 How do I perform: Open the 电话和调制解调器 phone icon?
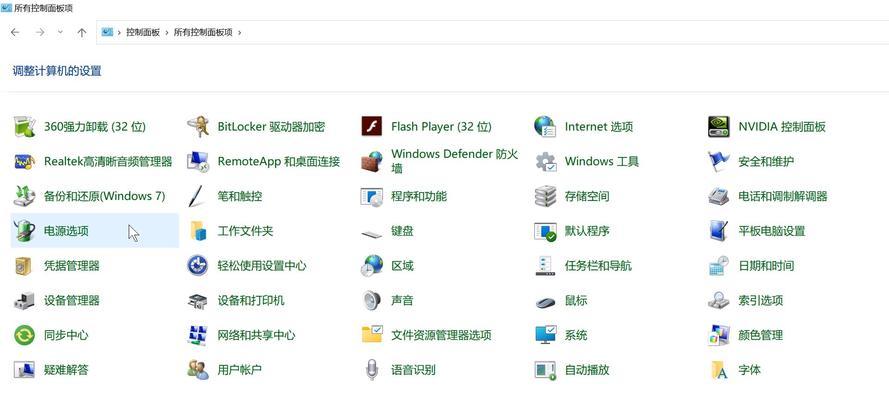coord(719,197)
